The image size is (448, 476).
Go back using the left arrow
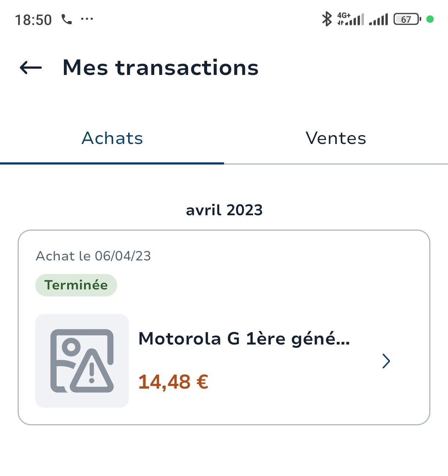point(31,68)
